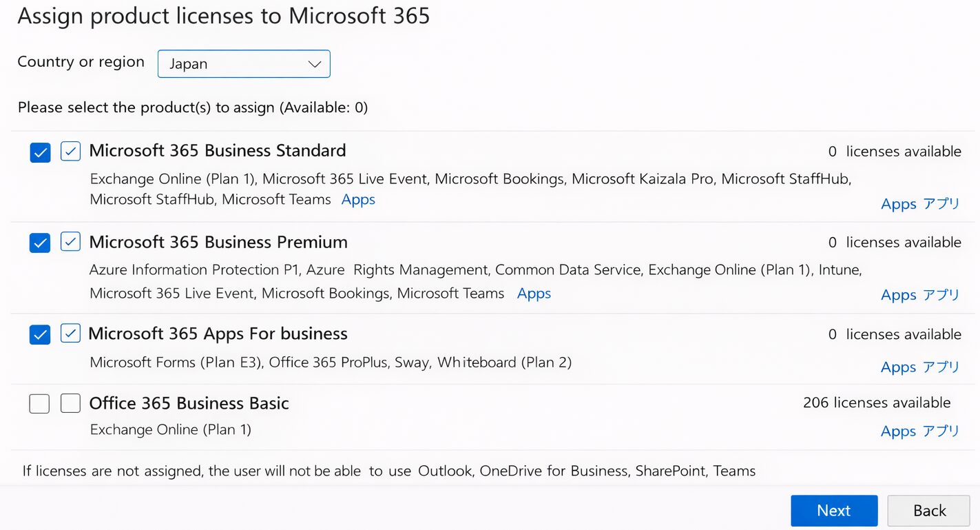
Task: Check the first Office 365 Business Basic checkbox
Action: pyautogui.click(x=39, y=403)
